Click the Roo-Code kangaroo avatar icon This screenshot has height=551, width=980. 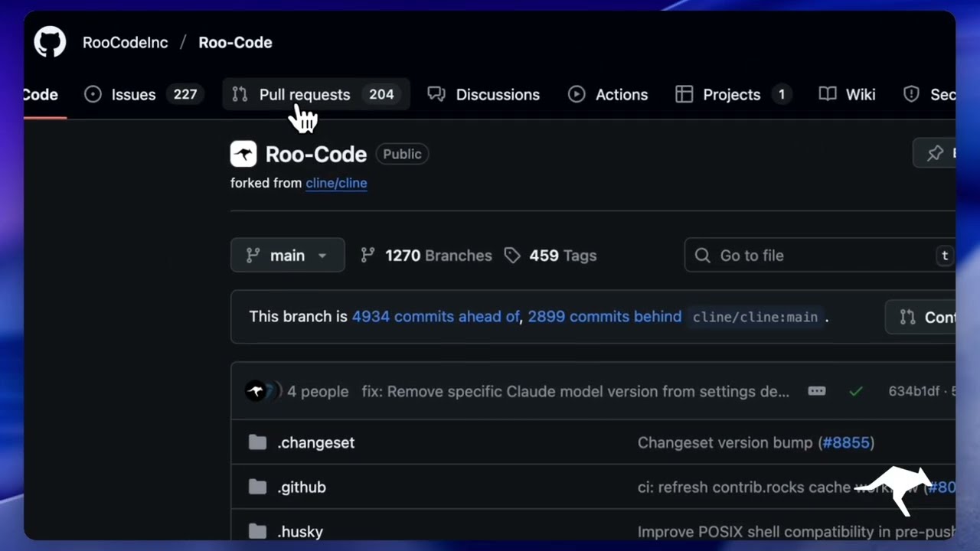243,154
